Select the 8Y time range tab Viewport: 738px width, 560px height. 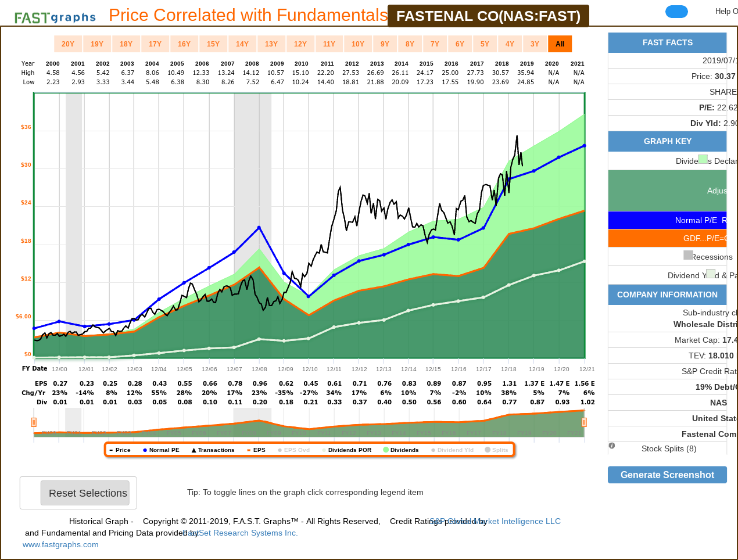410,44
